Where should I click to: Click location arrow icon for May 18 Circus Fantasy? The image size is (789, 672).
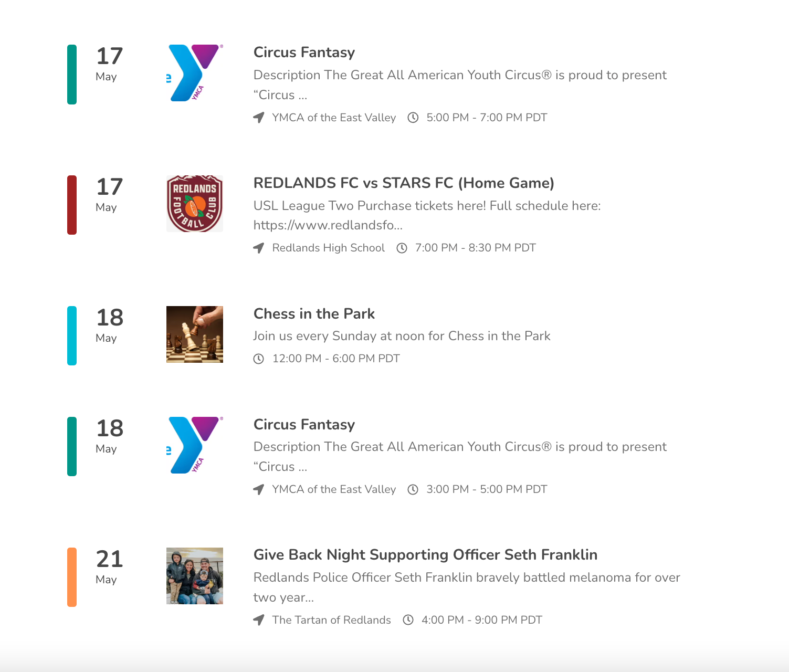(x=259, y=489)
